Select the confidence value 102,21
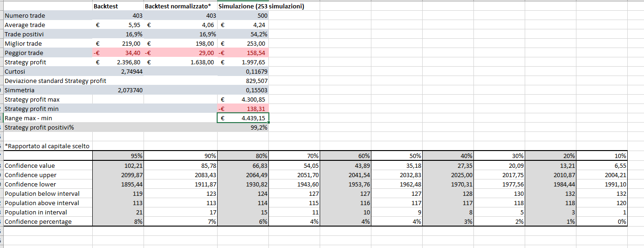644x248 pixels. [x=118, y=165]
